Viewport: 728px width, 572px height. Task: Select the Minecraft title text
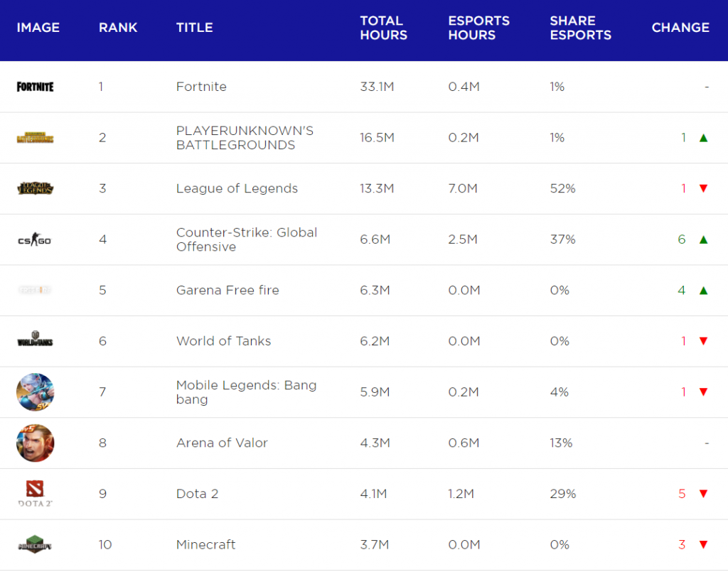point(205,544)
